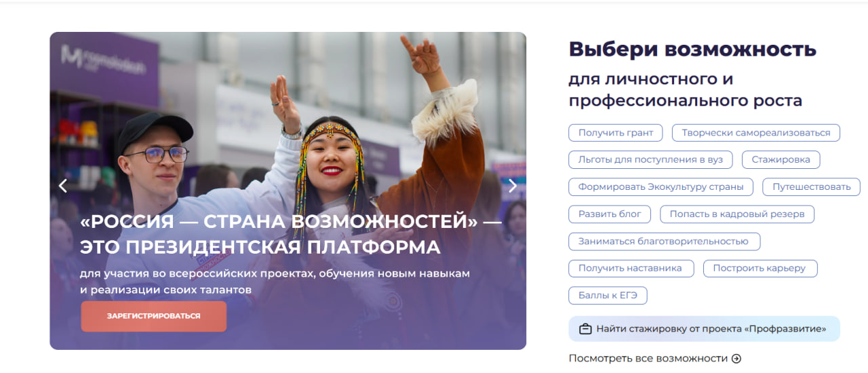Select the «Получить грант» tag
The width and height of the screenshot is (868, 373).
(x=616, y=133)
